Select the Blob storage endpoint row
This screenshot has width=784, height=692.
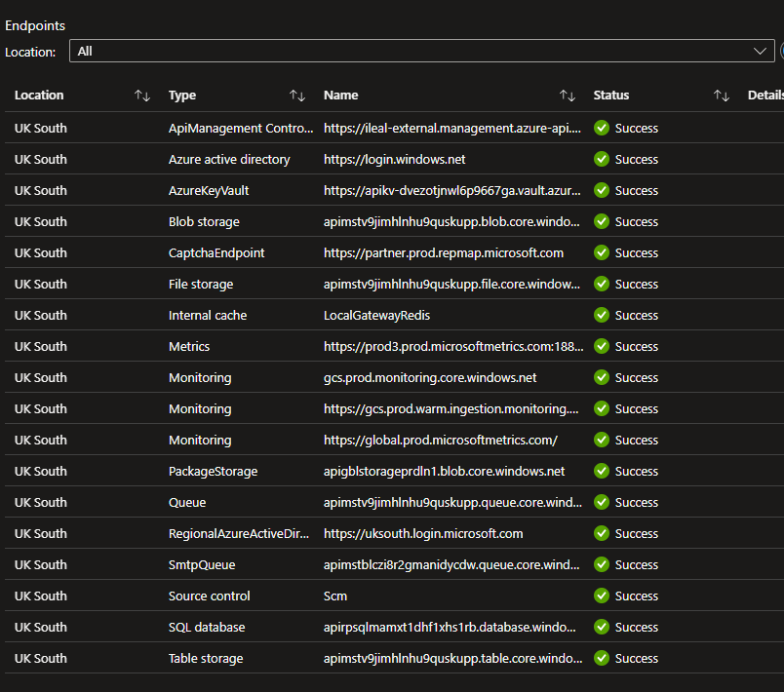tap(204, 221)
